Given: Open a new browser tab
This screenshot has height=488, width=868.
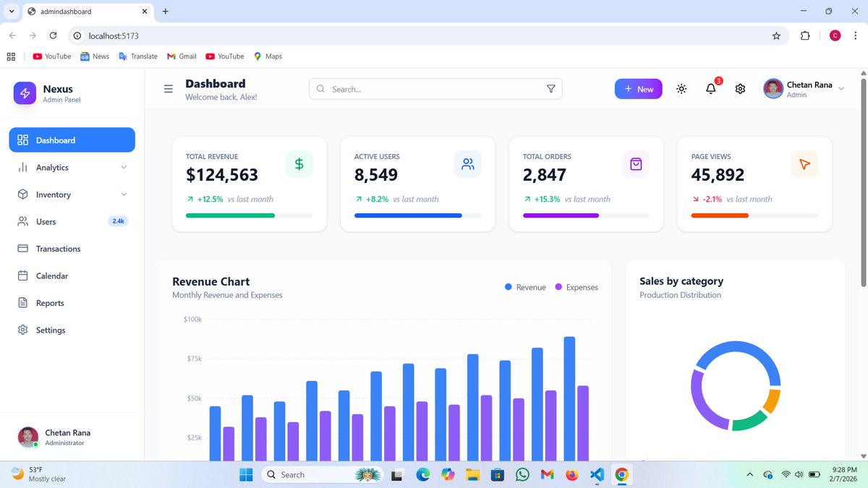Looking at the screenshot, I should pyautogui.click(x=165, y=12).
